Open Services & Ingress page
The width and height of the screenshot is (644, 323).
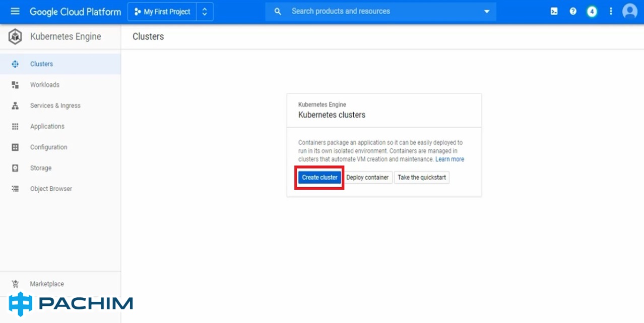[60, 105]
